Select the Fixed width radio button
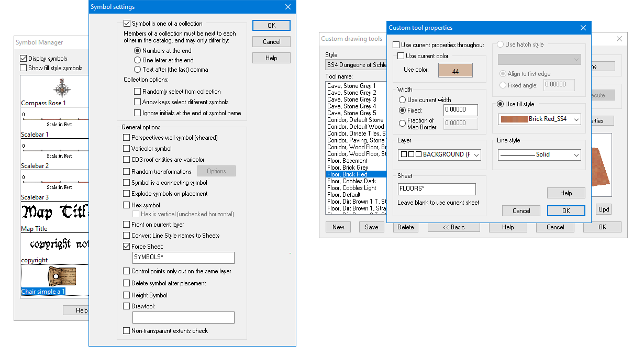The height and width of the screenshot is (356, 644). (402, 110)
